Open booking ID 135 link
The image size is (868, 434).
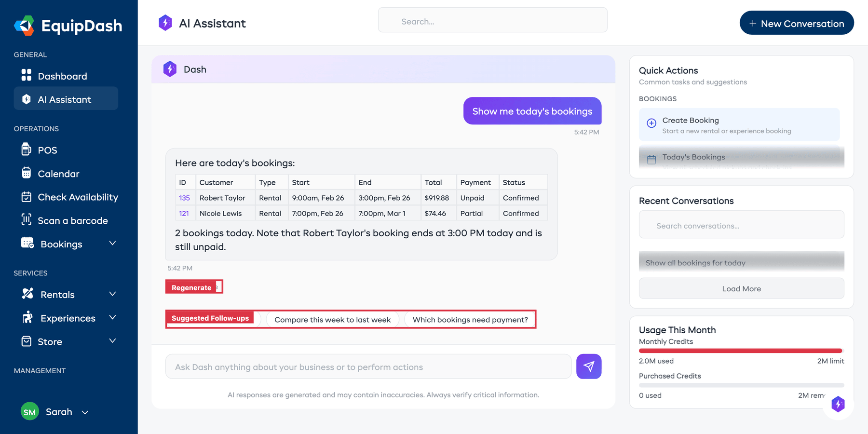pyautogui.click(x=184, y=198)
